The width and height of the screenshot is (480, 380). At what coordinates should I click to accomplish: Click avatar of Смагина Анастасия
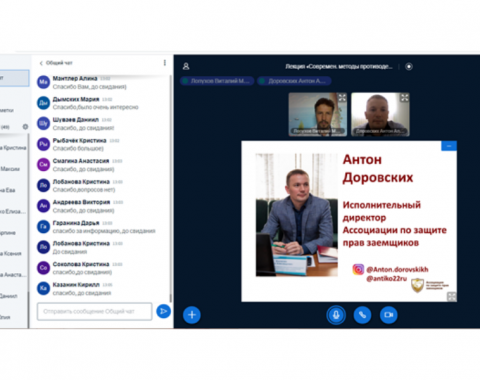(43, 165)
